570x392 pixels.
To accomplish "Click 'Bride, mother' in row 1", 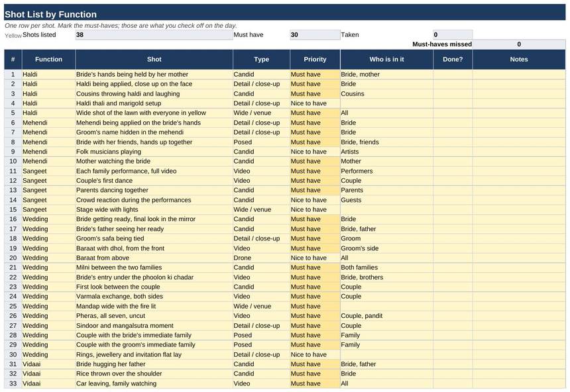I will coord(386,74).
